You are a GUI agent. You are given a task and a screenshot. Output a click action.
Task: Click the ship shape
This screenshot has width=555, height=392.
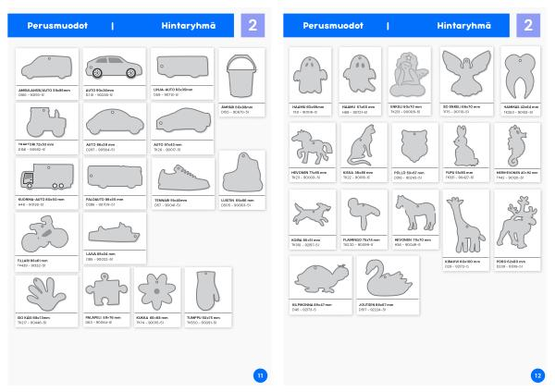coord(114,233)
